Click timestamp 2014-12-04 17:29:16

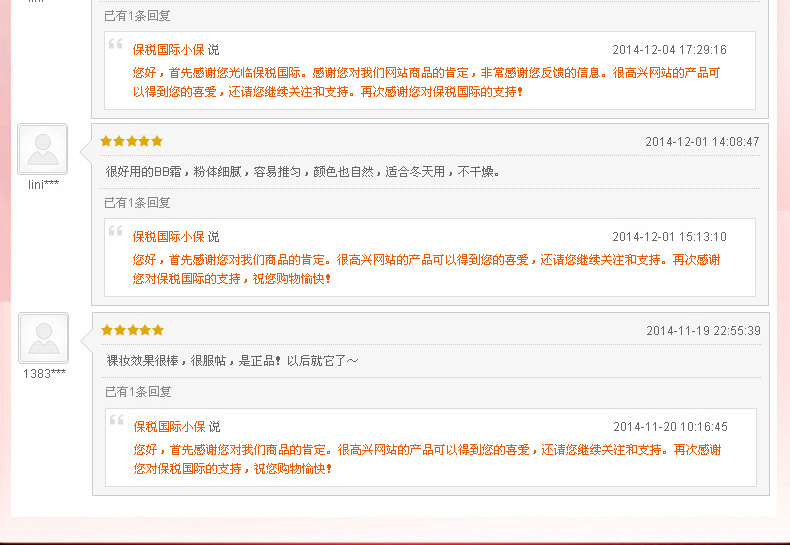click(x=669, y=50)
